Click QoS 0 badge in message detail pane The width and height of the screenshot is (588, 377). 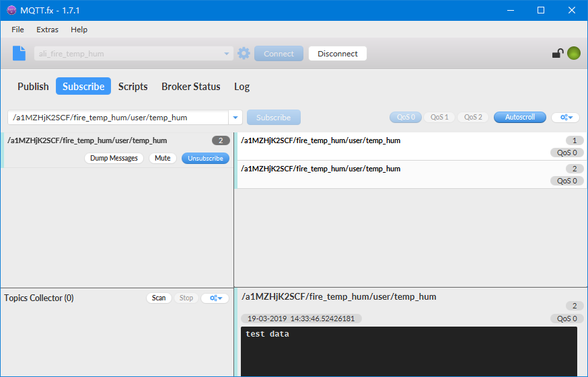tap(567, 319)
